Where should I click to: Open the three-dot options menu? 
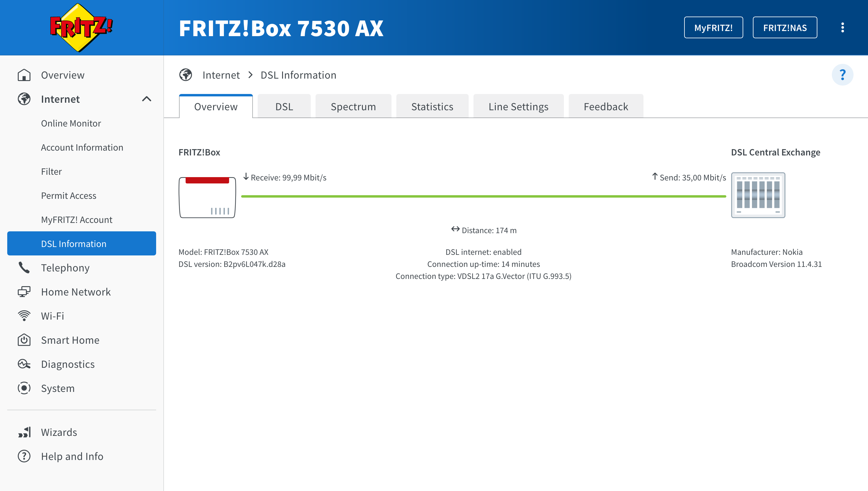(x=842, y=28)
